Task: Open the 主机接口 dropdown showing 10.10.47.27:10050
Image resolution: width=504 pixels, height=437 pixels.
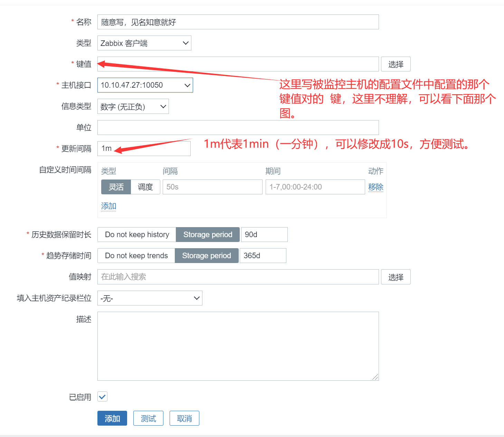Action: [145, 85]
